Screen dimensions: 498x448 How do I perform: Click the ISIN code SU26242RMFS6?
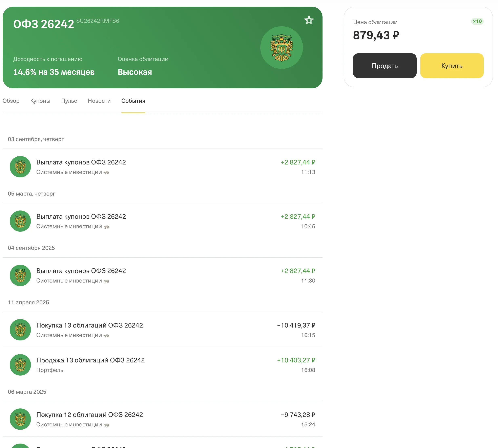point(98,21)
